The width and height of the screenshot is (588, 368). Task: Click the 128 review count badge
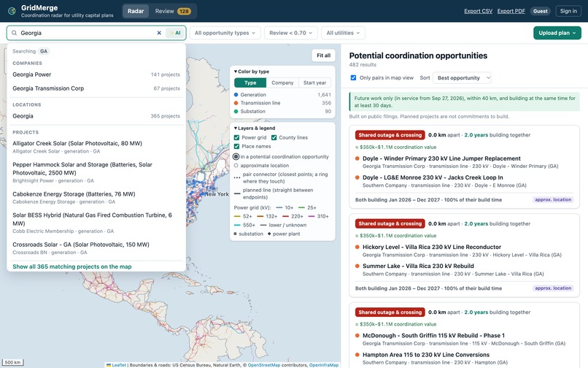tap(184, 11)
